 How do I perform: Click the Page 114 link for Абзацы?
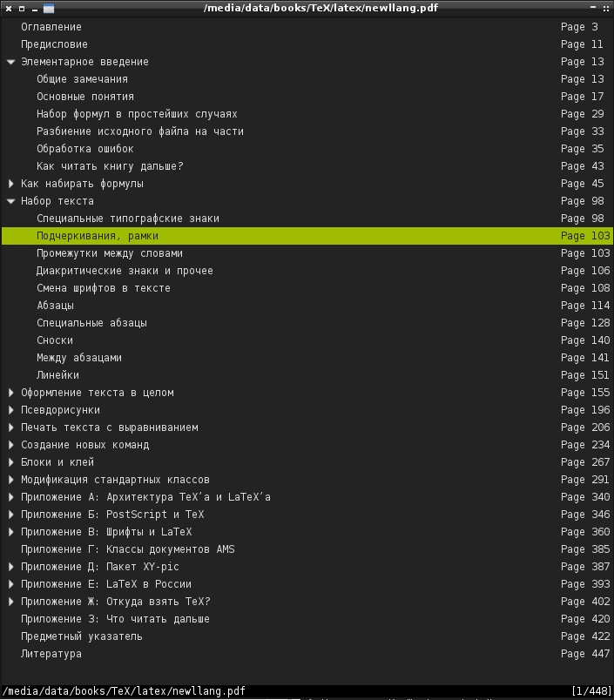point(585,306)
